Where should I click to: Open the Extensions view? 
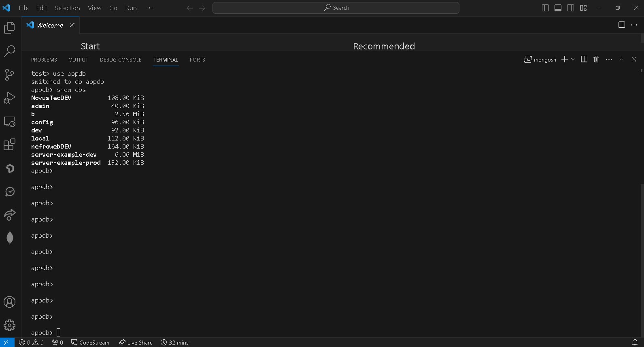click(x=9, y=145)
